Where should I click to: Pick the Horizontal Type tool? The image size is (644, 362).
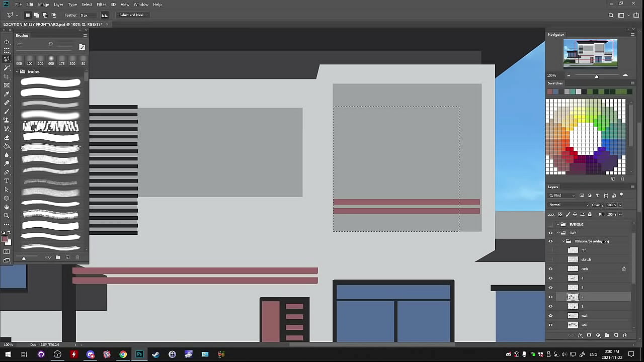(7, 181)
